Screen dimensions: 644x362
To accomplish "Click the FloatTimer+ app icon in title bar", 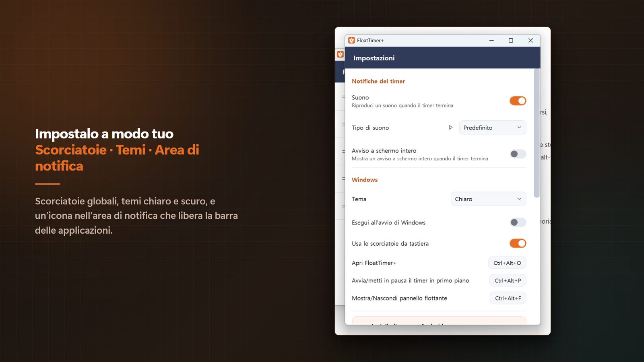I will [x=351, y=40].
